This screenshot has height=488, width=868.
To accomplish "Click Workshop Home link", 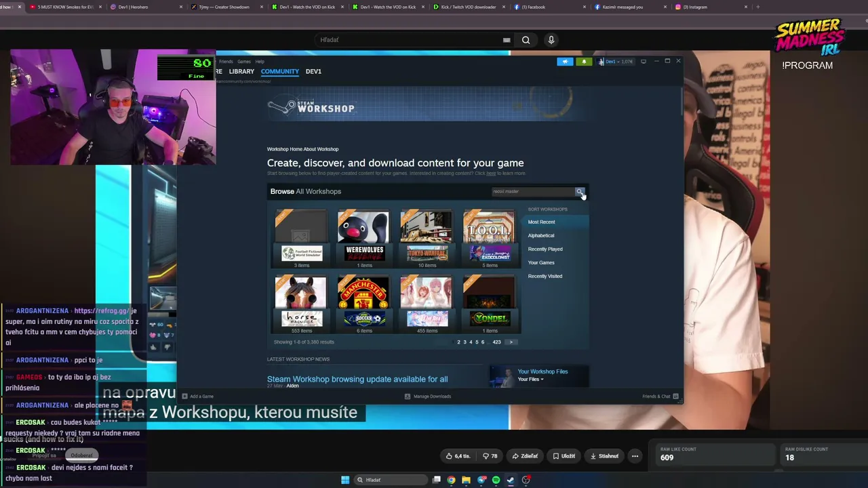I will [285, 149].
